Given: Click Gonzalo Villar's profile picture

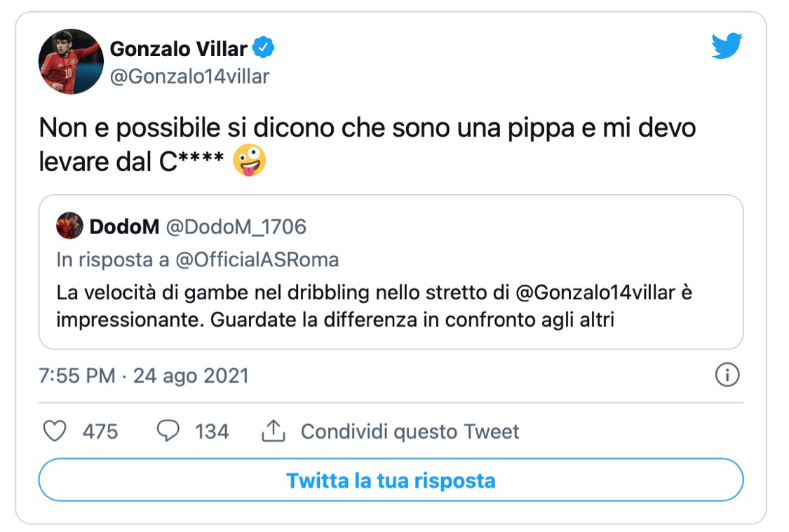Looking at the screenshot, I should click(71, 62).
